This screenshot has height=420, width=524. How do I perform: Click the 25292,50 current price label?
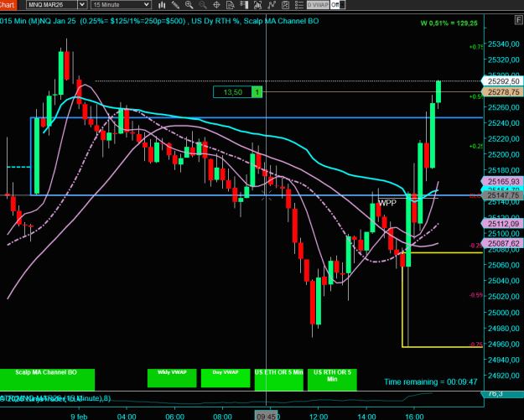coord(502,81)
